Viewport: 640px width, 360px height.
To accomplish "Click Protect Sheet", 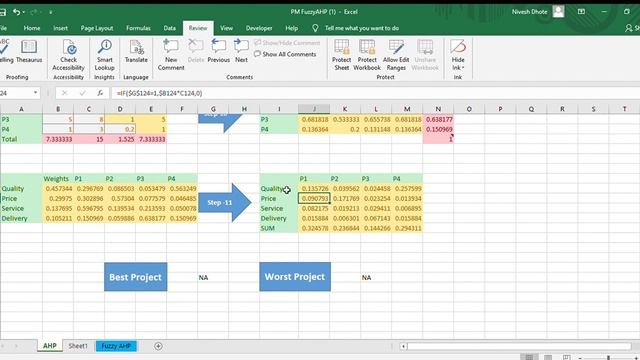I will pos(342,55).
